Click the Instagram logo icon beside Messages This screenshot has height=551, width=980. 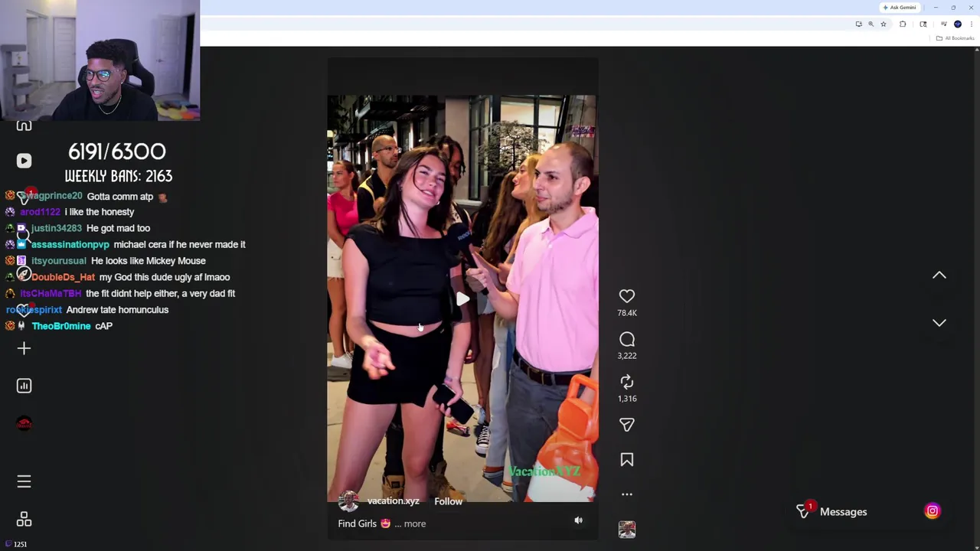pyautogui.click(x=933, y=511)
